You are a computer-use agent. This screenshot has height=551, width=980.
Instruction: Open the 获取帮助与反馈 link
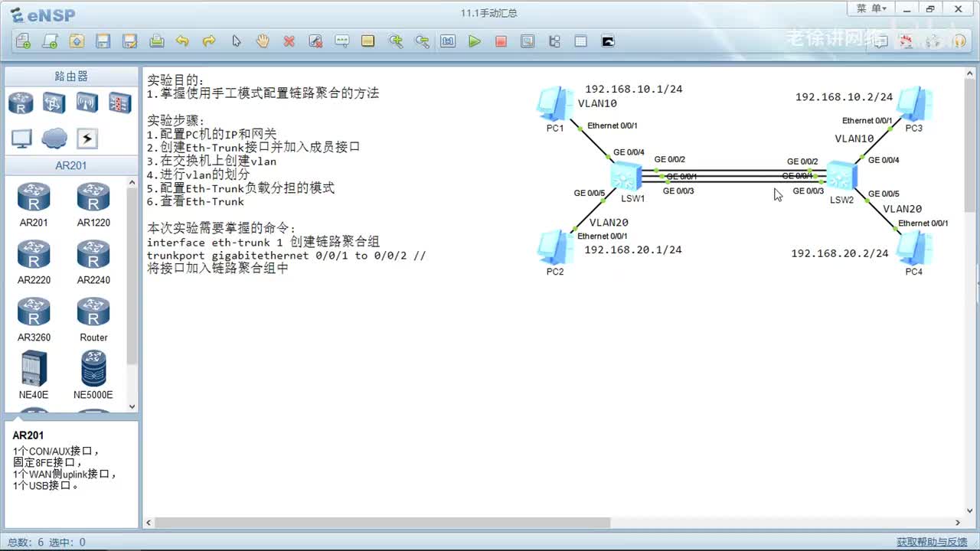coord(932,542)
